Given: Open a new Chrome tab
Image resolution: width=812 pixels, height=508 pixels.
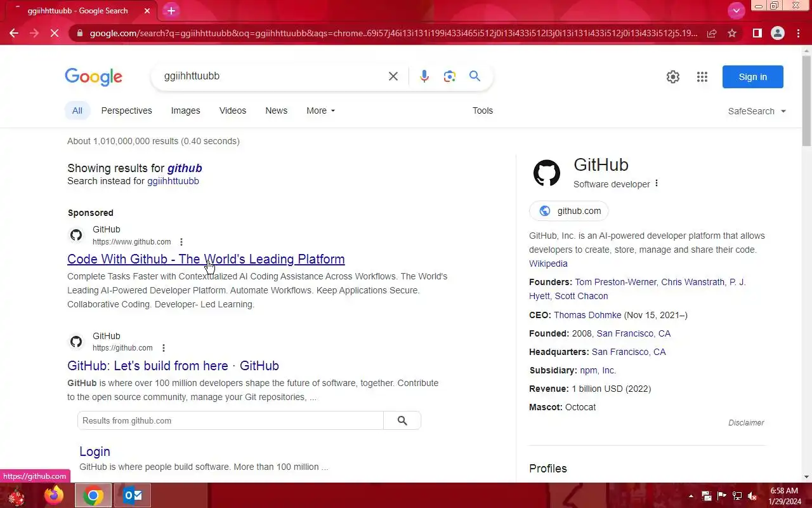Looking at the screenshot, I should click(x=171, y=11).
